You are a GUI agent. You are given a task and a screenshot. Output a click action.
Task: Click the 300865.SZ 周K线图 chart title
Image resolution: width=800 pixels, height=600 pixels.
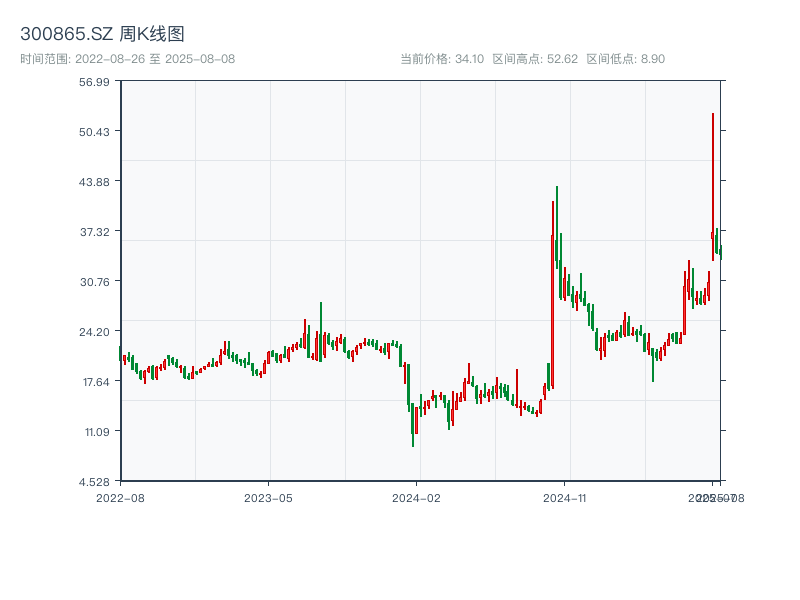point(102,35)
